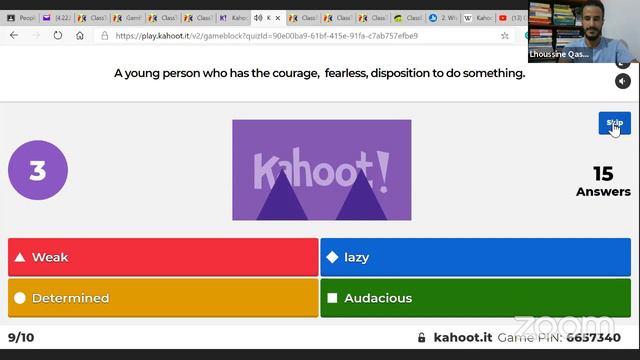Click the purple countdown timer circle
This screenshot has height=360, width=640.
point(38,170)
